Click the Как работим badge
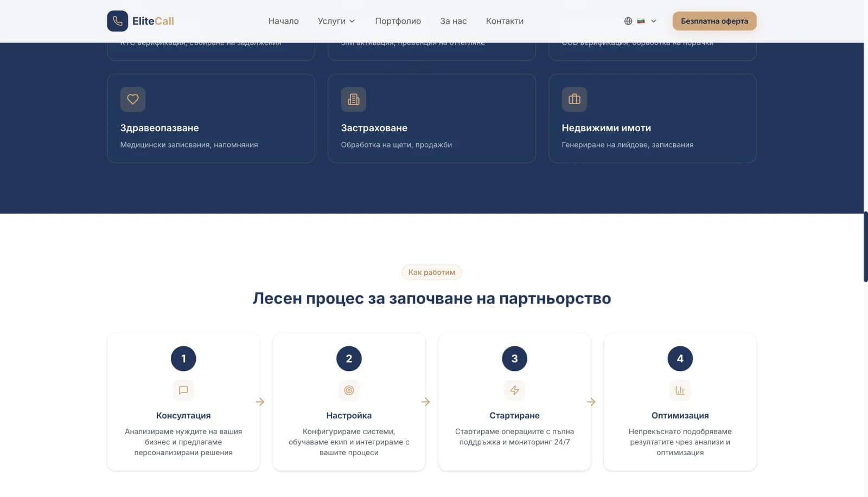 [x=432, y=272]
